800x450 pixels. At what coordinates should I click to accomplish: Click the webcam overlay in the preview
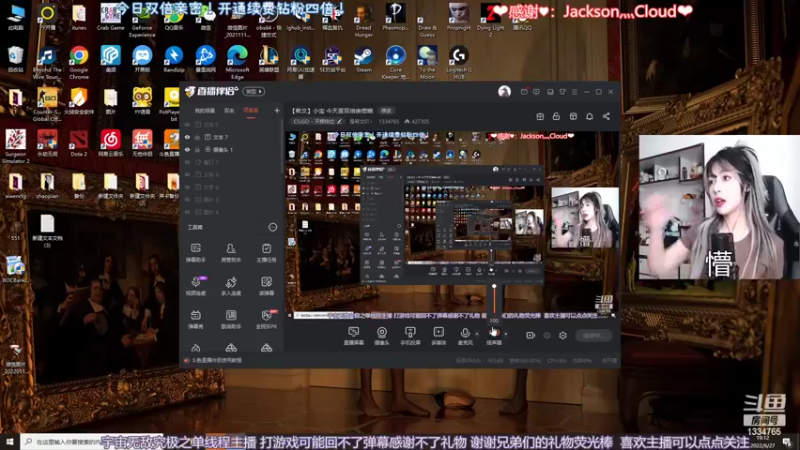click(x=585, y=218)
